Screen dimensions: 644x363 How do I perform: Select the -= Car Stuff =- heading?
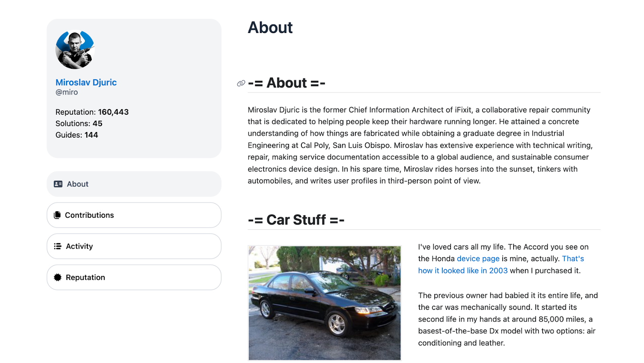pos(296,220)
